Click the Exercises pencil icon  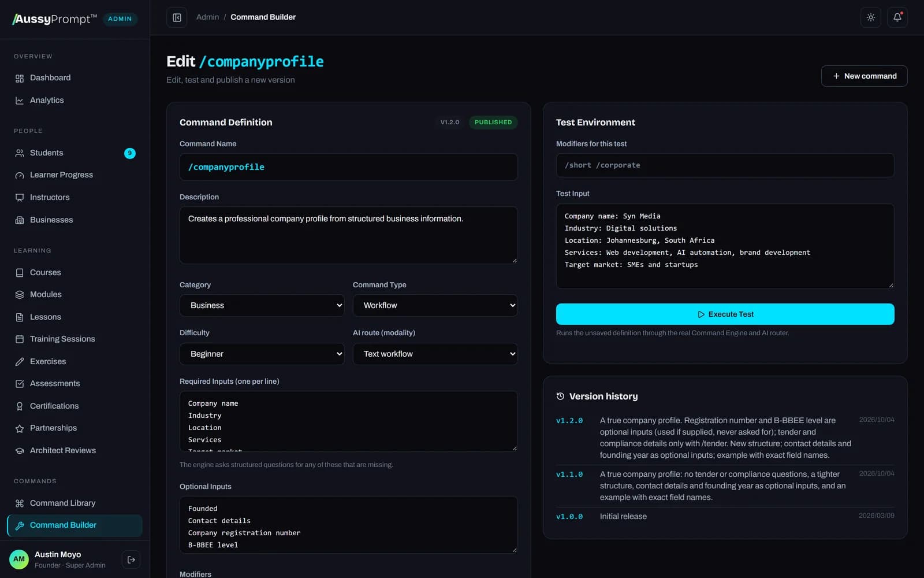point(20,362)
